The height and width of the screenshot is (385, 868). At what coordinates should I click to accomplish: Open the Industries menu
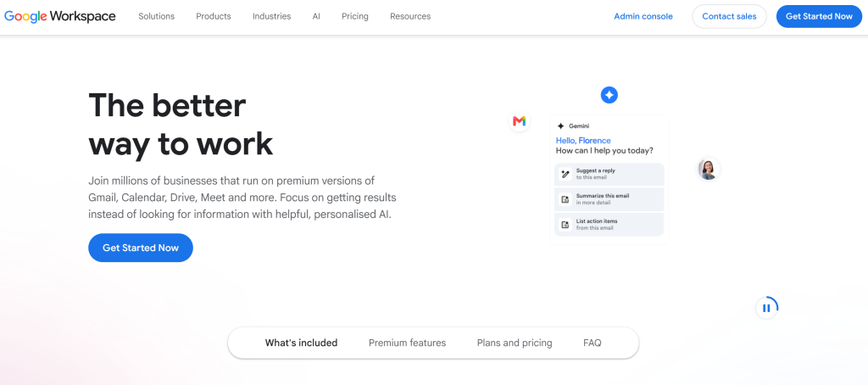coord(272,17)
